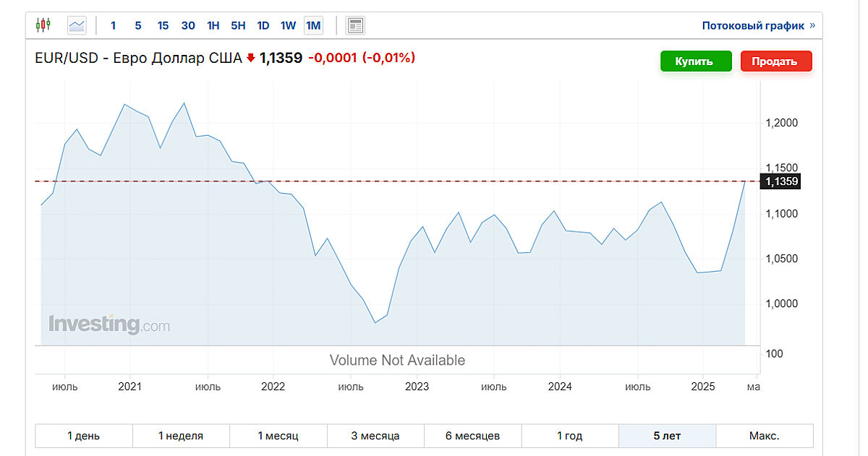
Task: Switch range to 1 день tab
Action: click(84, 436)
